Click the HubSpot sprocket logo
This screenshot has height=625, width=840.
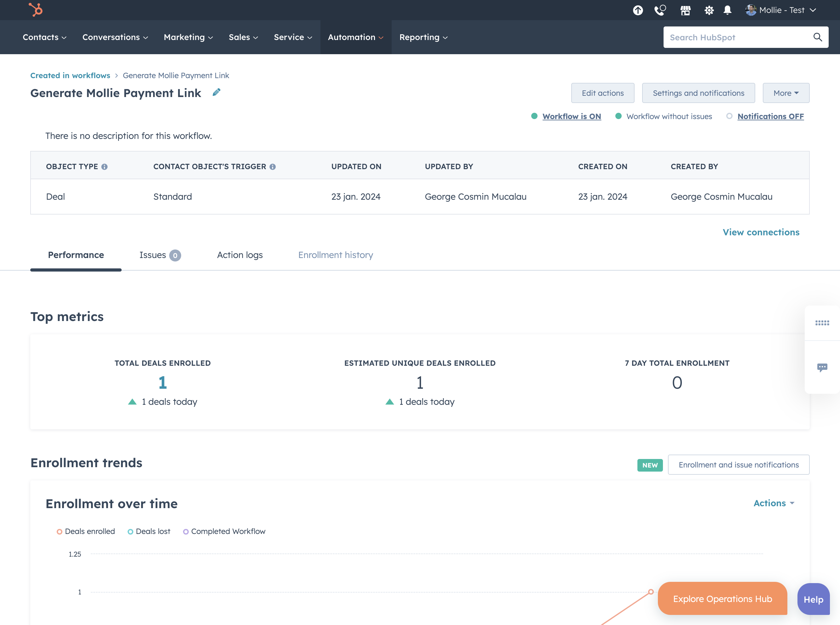(36, 9)
